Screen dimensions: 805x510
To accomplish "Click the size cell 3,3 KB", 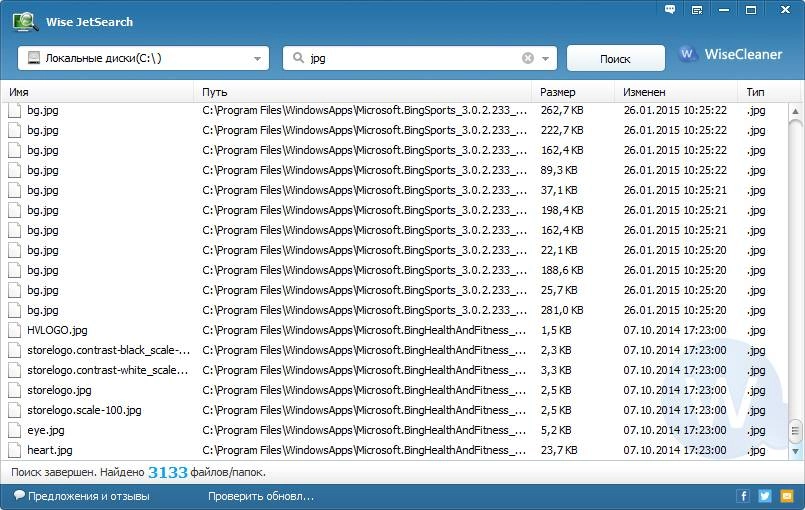I will (x=555, y=370).
